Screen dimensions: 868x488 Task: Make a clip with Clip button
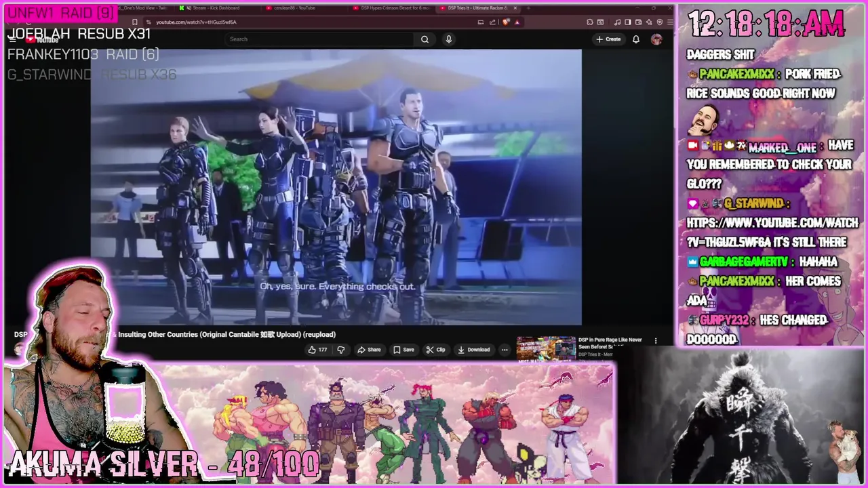click(x=435, y=350)
